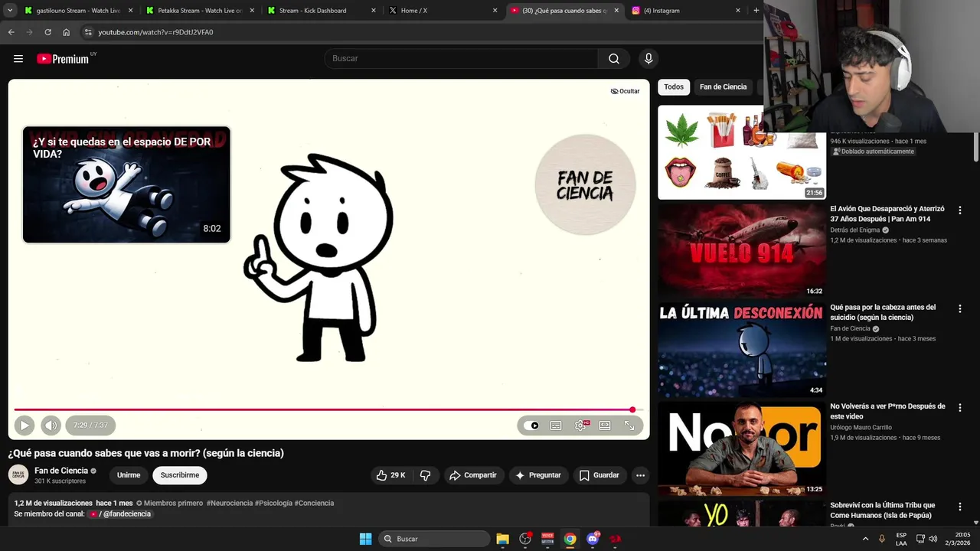
Task: View site information icon in address bar
Action: (x=88, y=32)
